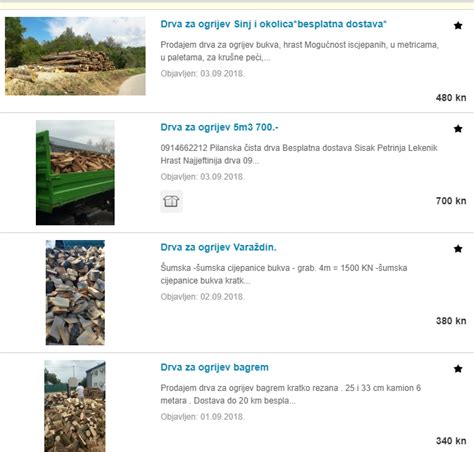474x452 pixels.
Task: View the green truck firewood thumbnail
Action: [x=75, y=173]
